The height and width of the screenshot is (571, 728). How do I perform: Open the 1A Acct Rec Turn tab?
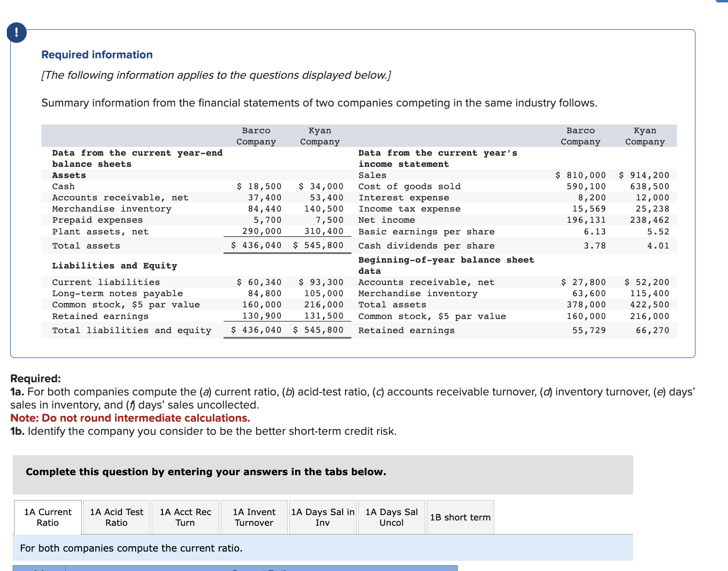pyautogui.click(x=185, y=517)
